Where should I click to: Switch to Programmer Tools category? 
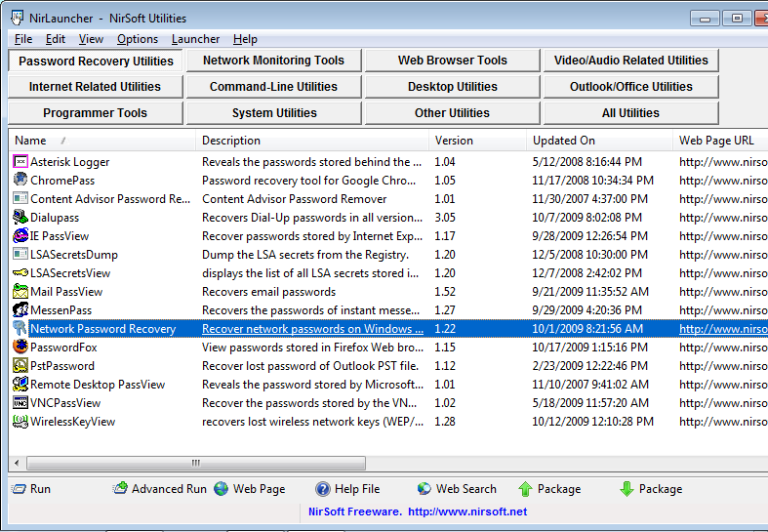(x=95, y=113)
